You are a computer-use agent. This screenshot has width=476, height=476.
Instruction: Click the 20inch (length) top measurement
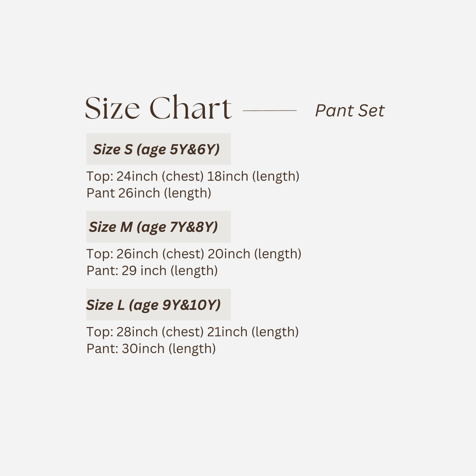255,254
